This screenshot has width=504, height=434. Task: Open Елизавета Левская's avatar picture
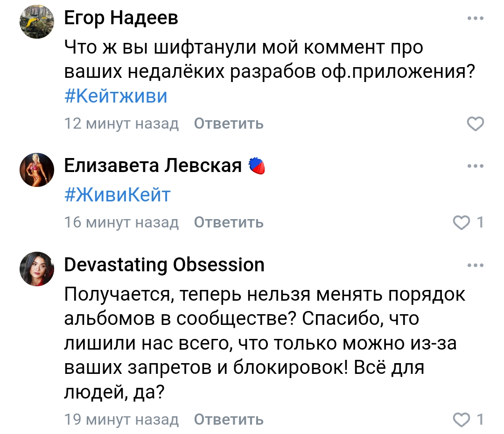[x=37, y=170]
